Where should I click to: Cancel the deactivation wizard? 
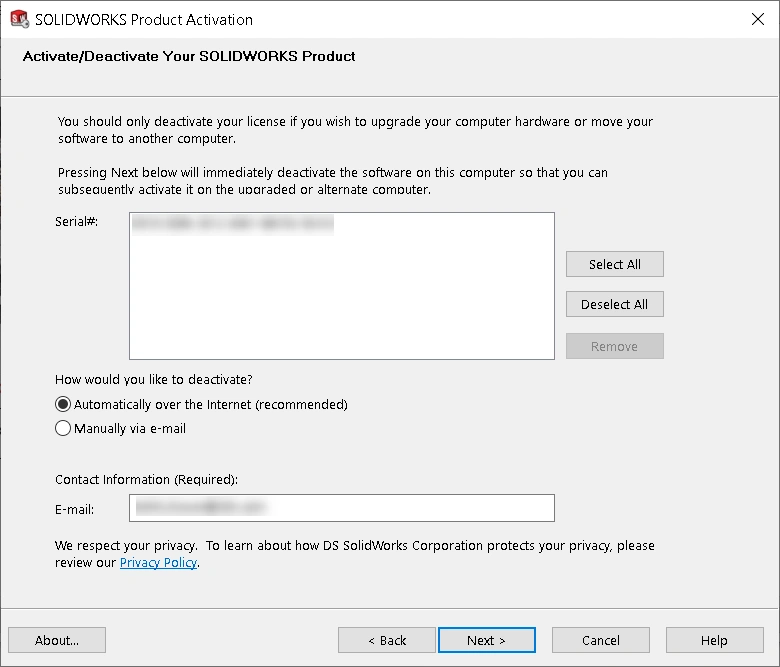(x=601, y=640)
